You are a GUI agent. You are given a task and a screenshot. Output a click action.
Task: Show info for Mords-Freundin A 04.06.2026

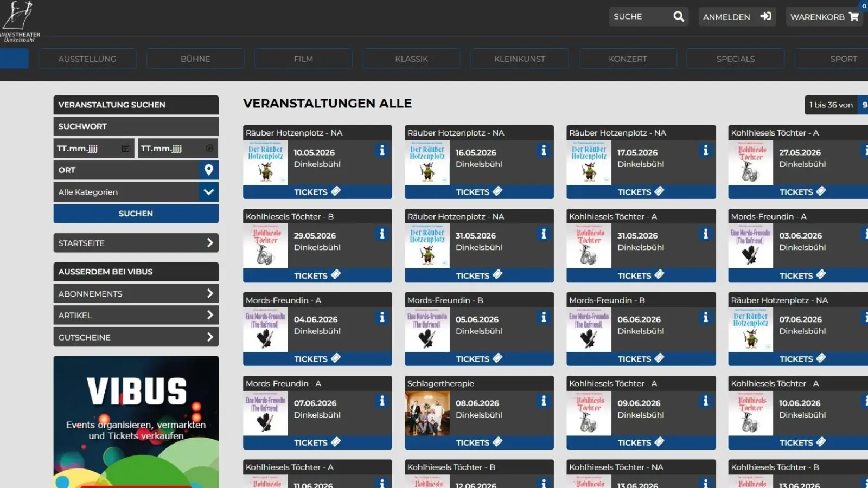[x=382, y=317]
